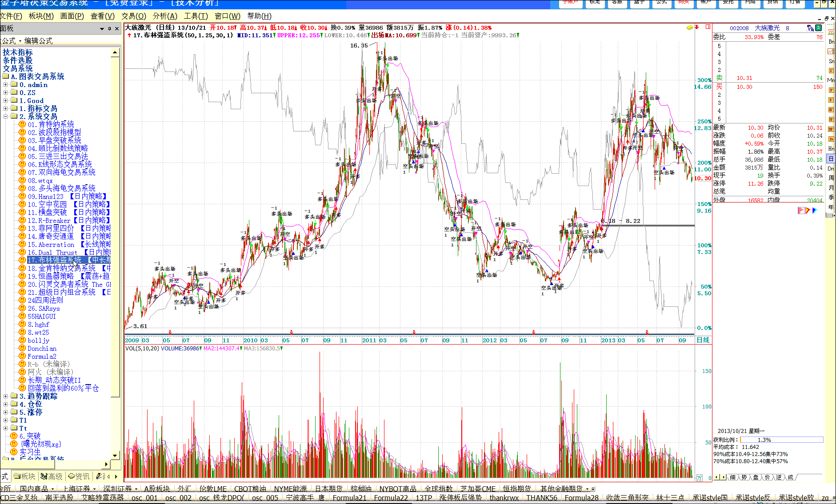Click smiley icon for 6.突破
The height and width of the screenshot is (504, 836).
pyautogui.click(x=13, y=436)
